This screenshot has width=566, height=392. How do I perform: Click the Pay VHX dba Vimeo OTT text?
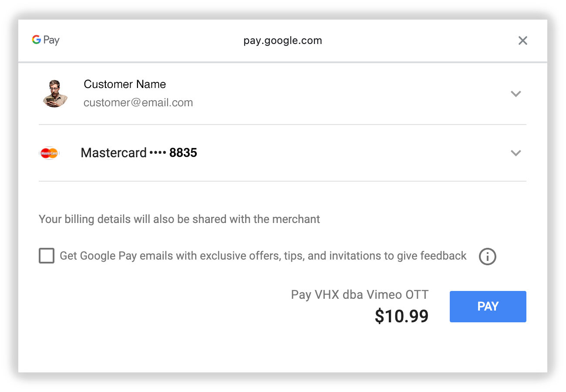(360, 294)
